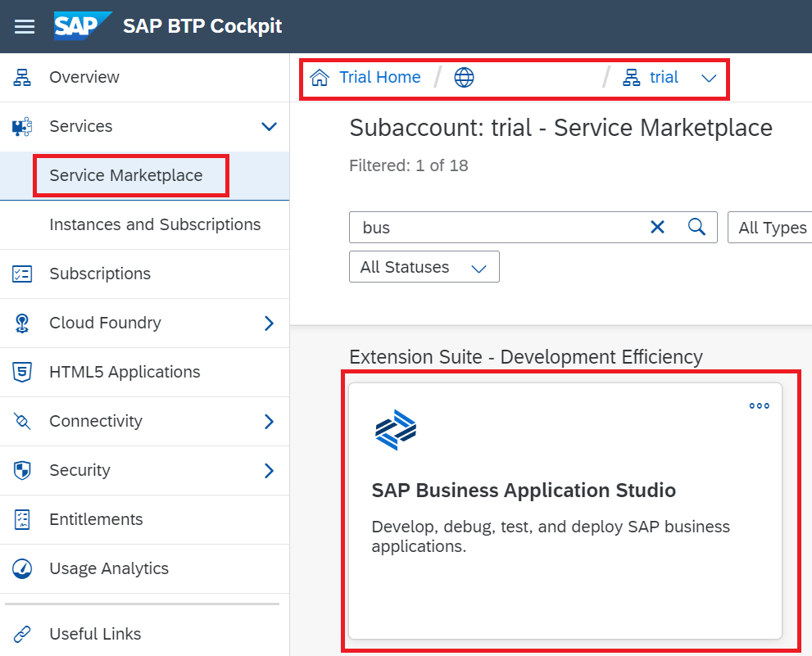Open the trial subaccount breadcrumb dropdown
This screenshot has height=656, width=812.
coord(709,77)
